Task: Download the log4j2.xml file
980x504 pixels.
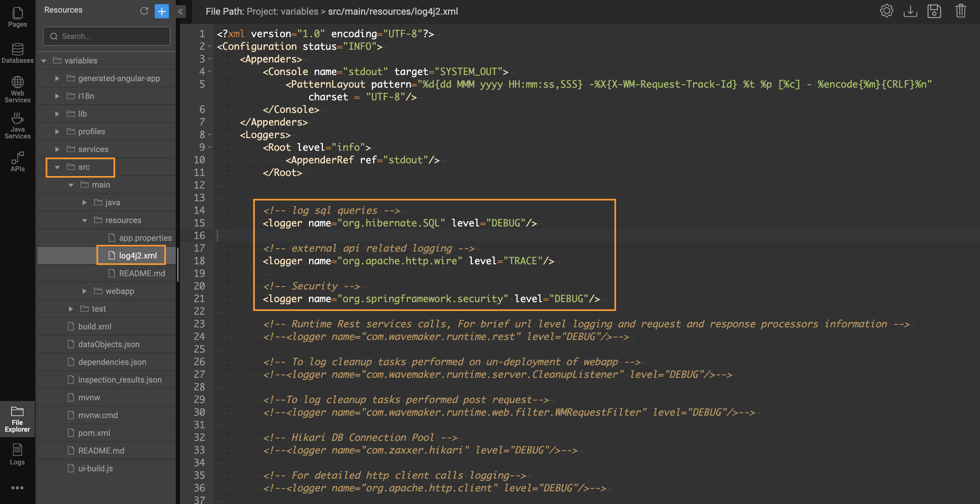Action: click(x=910, y=11)
